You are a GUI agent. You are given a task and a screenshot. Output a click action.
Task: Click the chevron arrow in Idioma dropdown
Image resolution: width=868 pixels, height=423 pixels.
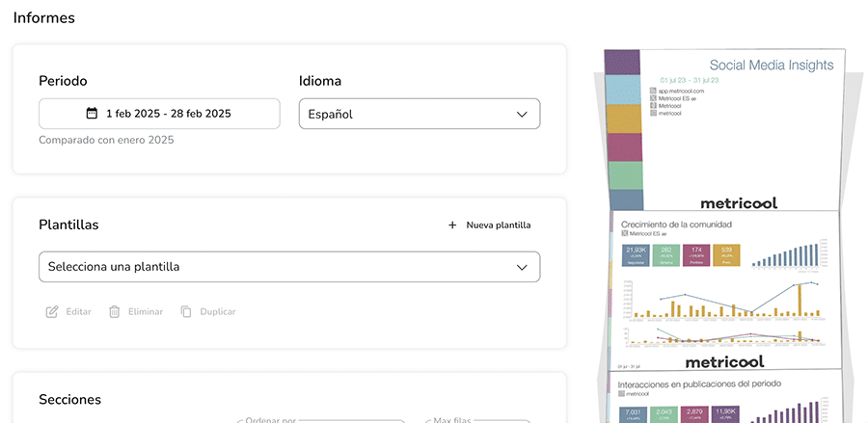tap(522, 115)
